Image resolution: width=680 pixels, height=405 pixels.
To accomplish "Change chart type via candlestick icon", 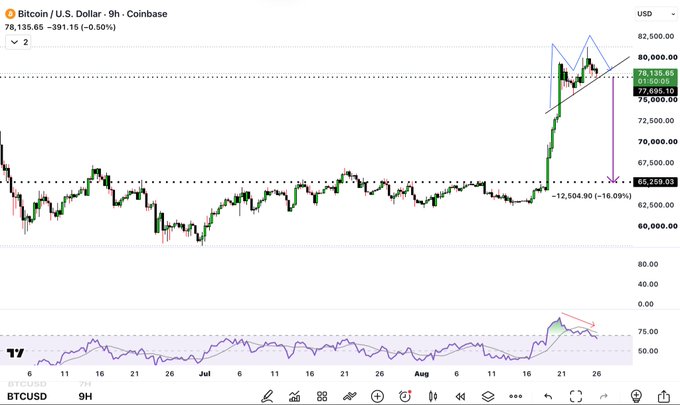I will coord(432,396).
